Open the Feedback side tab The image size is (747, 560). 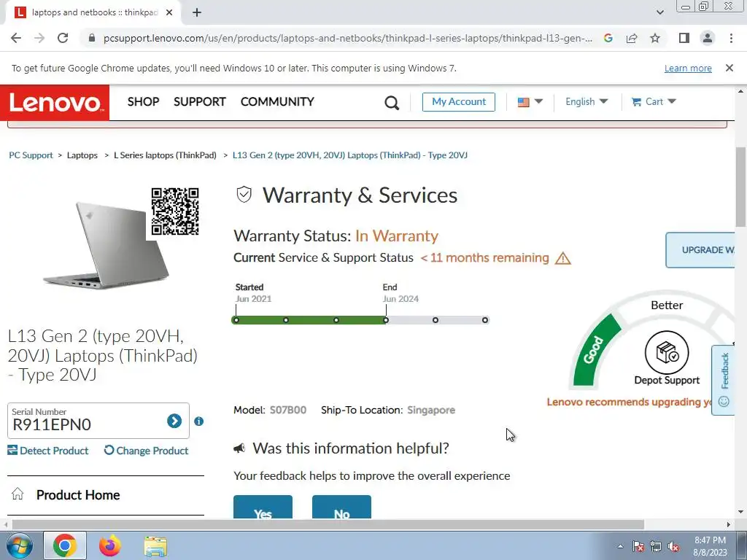pos(724,380)
